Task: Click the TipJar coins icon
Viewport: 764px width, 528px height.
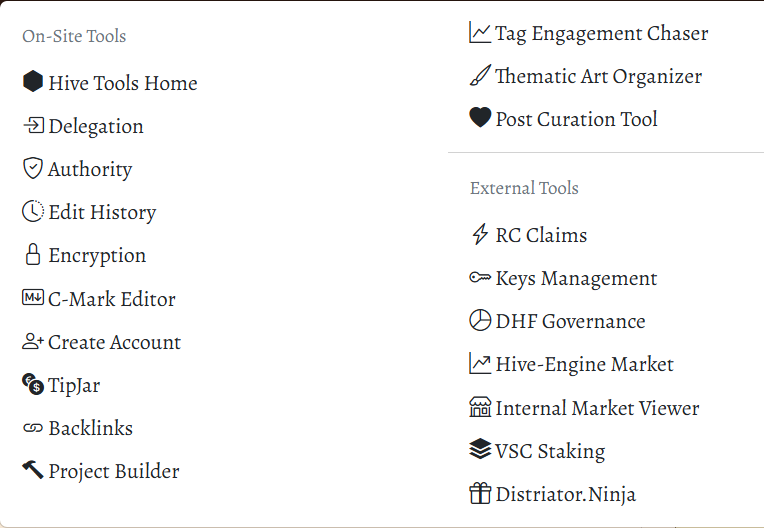Action: point(33,384)
